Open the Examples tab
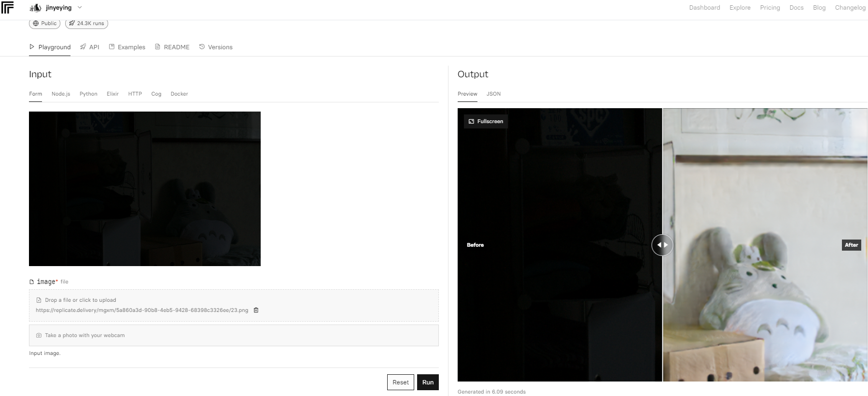The image size is (868, 396). [x=127, y=47]
